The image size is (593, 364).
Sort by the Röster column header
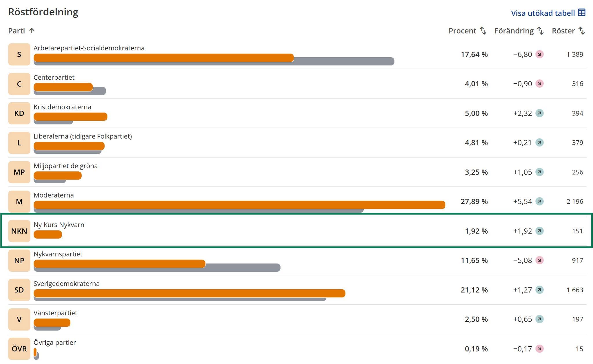(568, 31)
